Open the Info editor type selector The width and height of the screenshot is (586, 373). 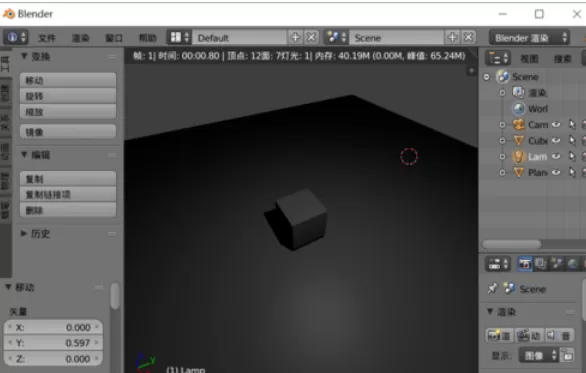pos(16,37)
